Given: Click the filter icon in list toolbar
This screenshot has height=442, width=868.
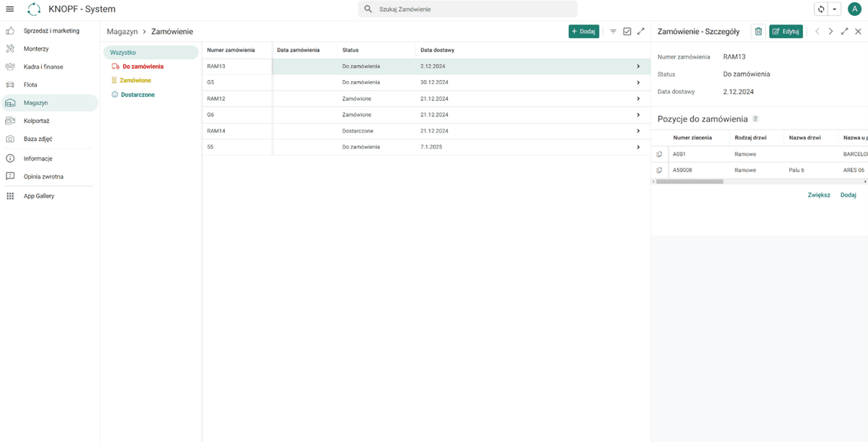Looking at the screenshot, I should [613, 31].
